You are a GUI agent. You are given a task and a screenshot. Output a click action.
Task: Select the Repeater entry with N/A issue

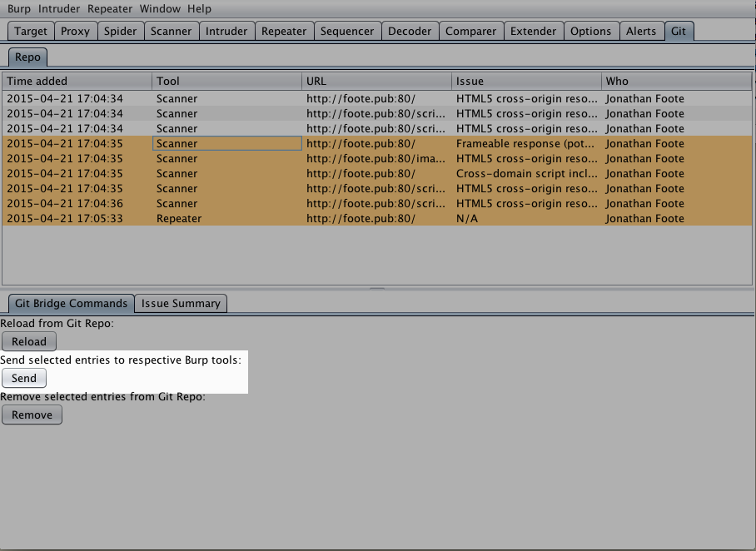377,218
